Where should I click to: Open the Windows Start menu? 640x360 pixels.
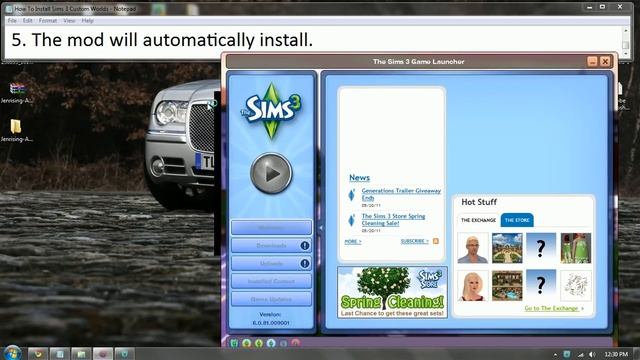12,353
